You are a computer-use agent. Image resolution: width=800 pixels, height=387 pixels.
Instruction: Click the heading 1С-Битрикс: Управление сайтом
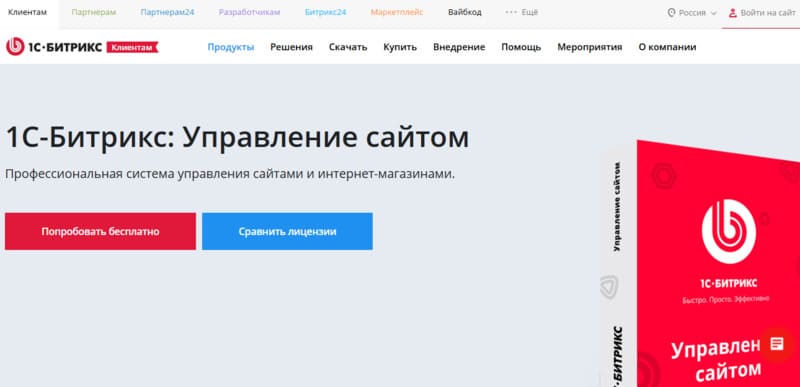tap(237, 138)
